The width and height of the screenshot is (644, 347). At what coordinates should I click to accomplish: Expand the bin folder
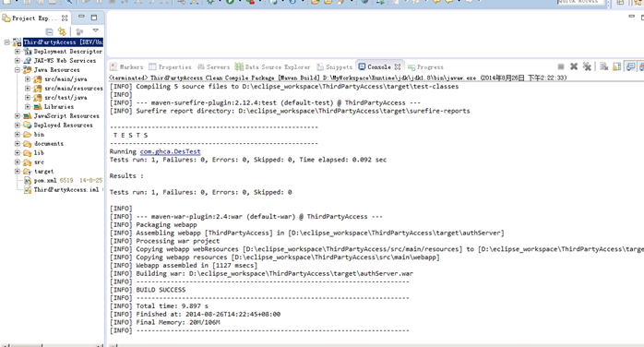pyautogui.click(x=18, y=135)
